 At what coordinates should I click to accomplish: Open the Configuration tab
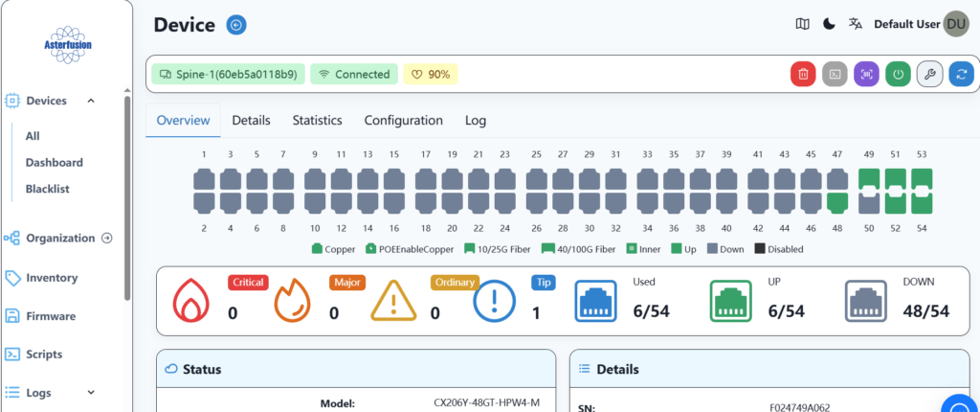coord(403,121)
